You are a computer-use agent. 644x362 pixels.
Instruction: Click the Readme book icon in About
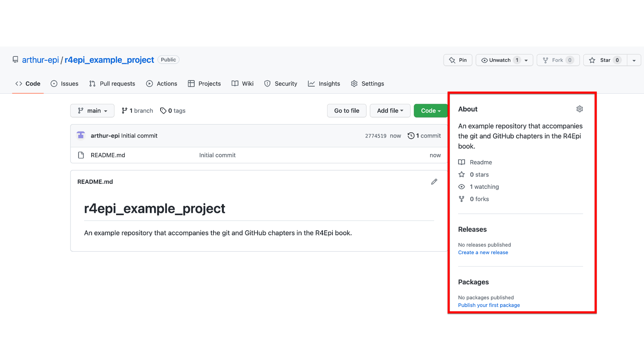point(462,162)
